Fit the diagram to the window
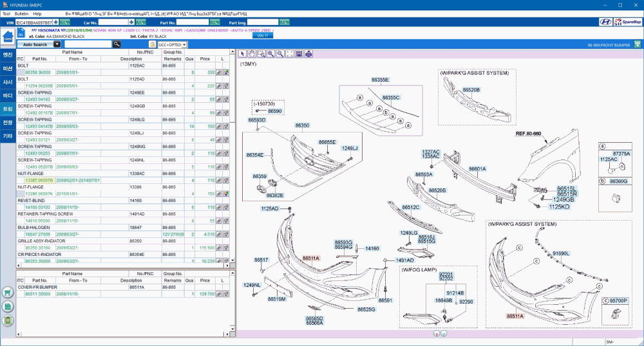Viewport: 644px width, 346px height. pos(290,54)
